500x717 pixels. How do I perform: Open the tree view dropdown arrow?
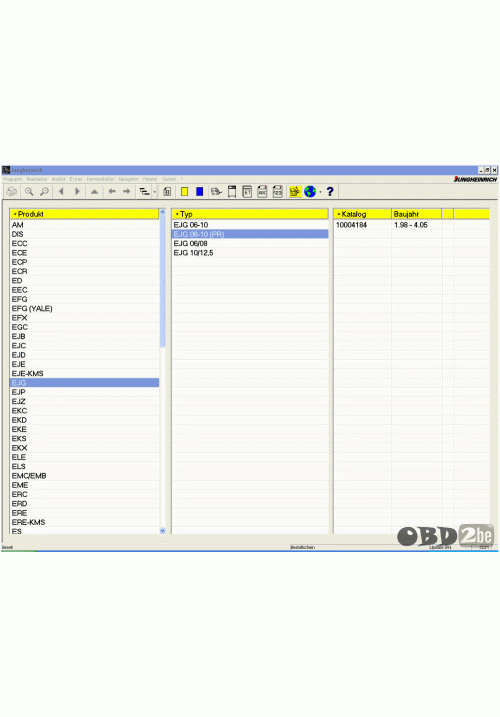155,192
